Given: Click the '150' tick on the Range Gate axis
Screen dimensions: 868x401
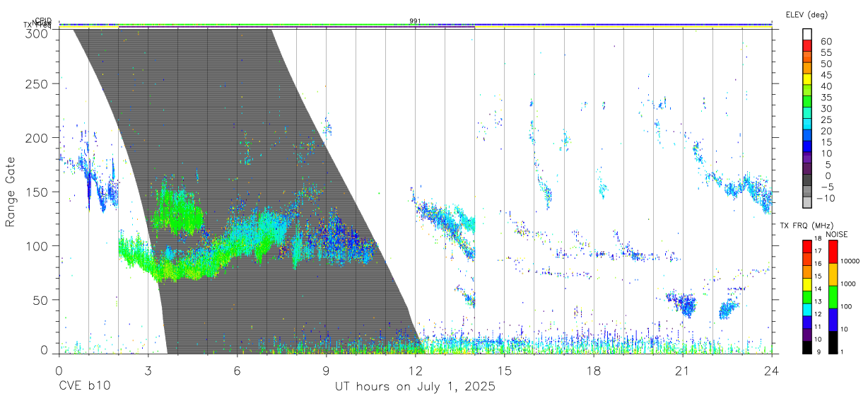Looking at the screenshot, I should 37,192.
